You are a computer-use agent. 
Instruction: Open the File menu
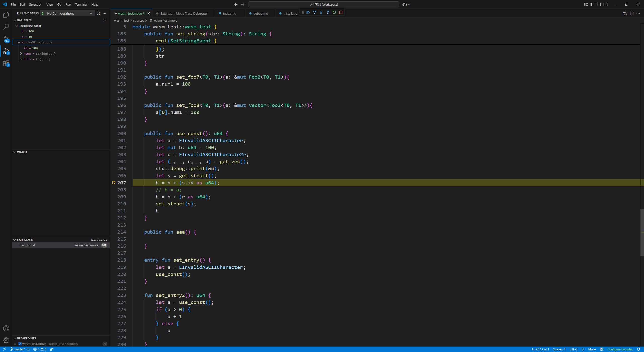(13, 4)
